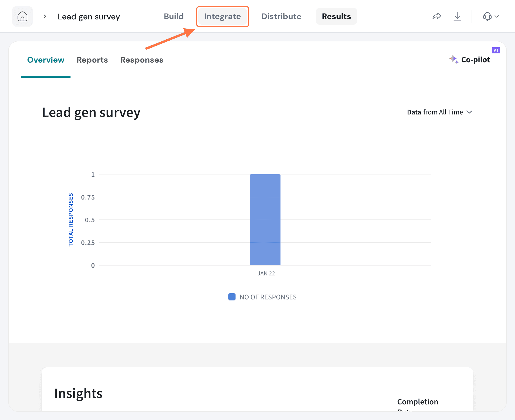Click the JAN 22 response bar
Image resolution: width=515 pixels, height=420 pixels.
point(265,220)
